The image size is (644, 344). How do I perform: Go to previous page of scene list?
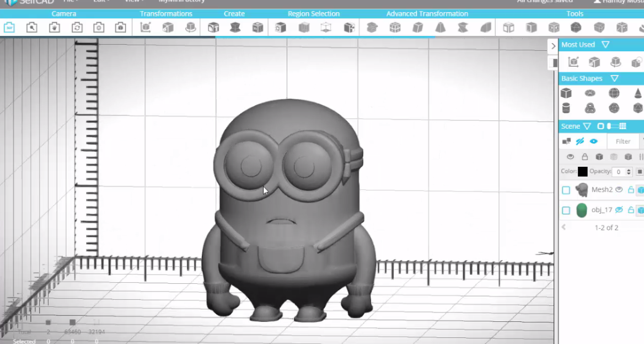564,227
